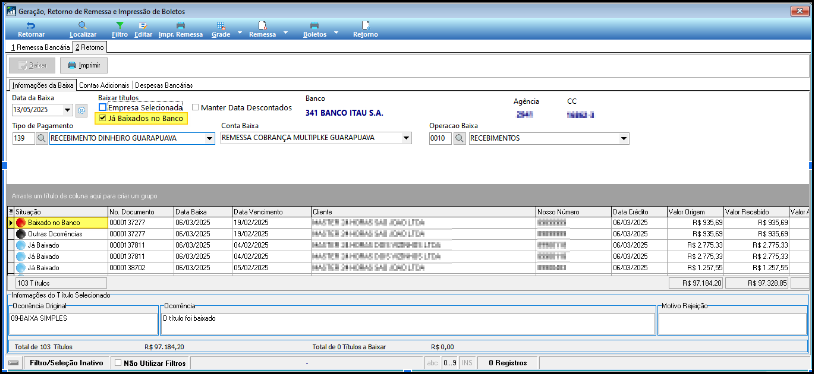Click the Retornar back-arrow toolbar icon
The height and width of the screenshot is (374, 814).
click(x=31, y=25)
